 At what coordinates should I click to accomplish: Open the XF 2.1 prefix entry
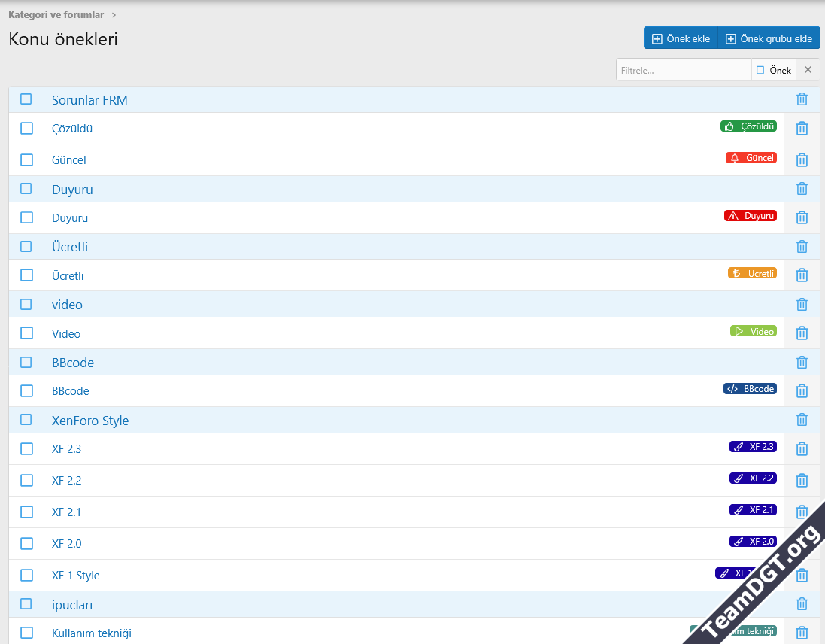(x=66, y=512)
